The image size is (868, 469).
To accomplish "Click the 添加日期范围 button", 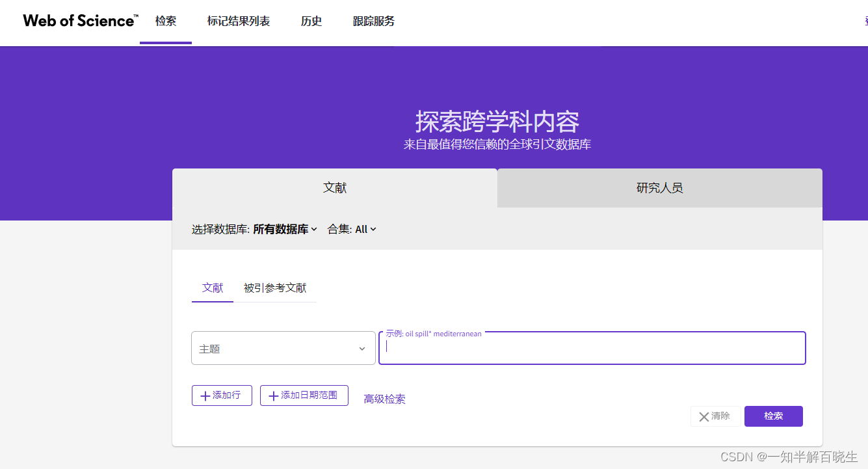I will point(304,395).
